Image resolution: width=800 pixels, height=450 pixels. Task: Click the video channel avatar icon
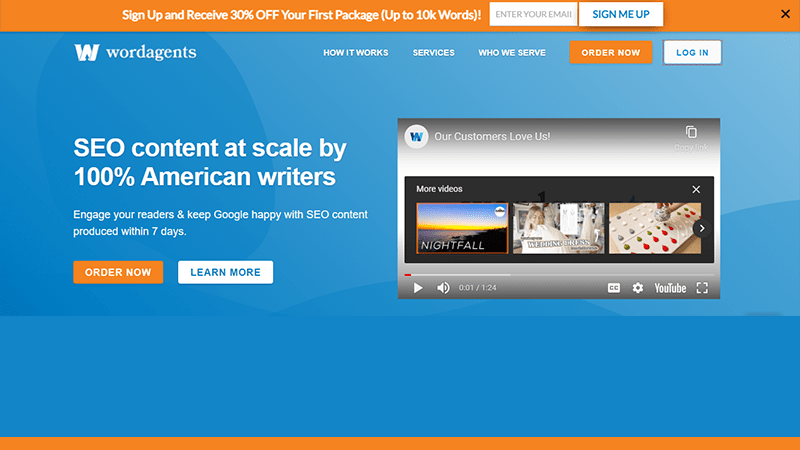[x=416, y=136]
